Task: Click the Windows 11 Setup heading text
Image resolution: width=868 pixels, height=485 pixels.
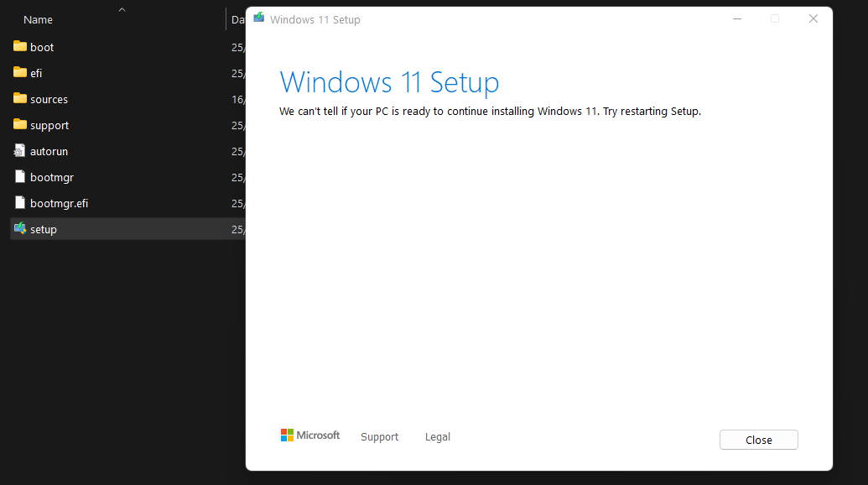Action: 389,82
